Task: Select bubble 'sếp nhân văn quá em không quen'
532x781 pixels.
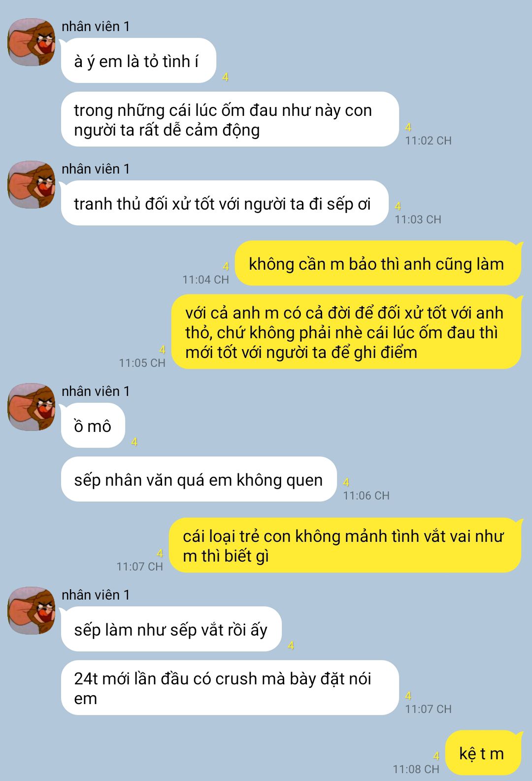Action: tap(199, 480)
